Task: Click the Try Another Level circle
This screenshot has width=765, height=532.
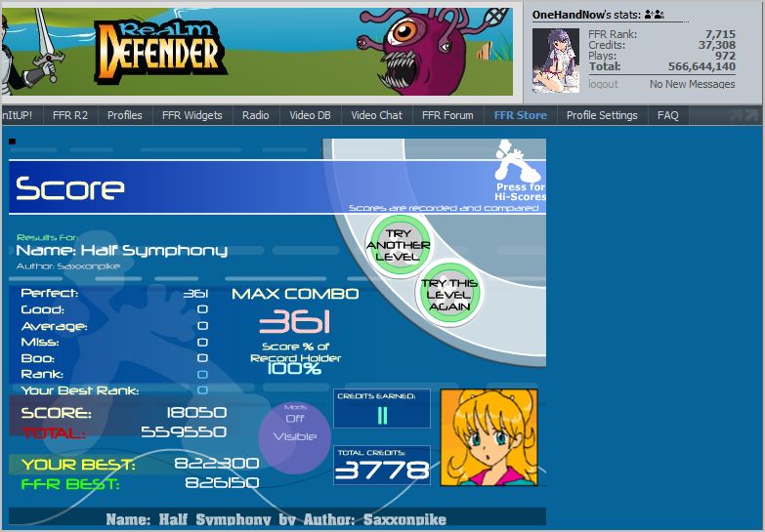Action: coord(398,245)
